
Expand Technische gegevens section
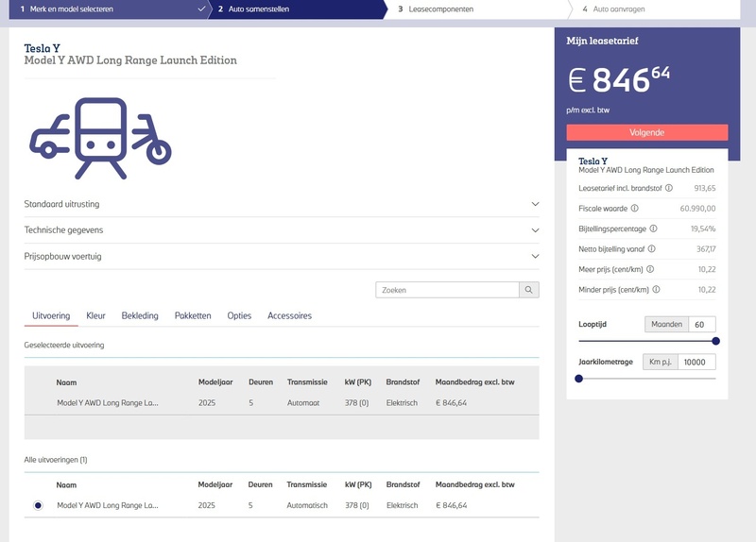[282, 229]
